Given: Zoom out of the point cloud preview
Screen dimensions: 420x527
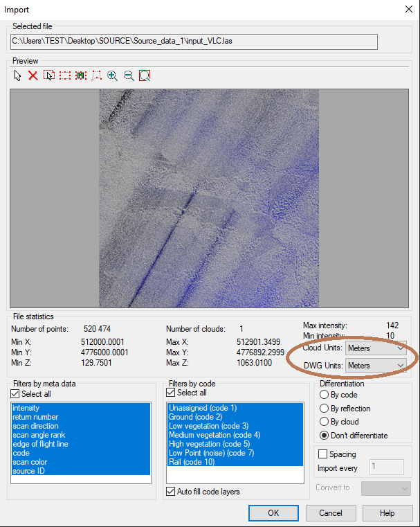Looking at the screenshot, I should [129, 75].
